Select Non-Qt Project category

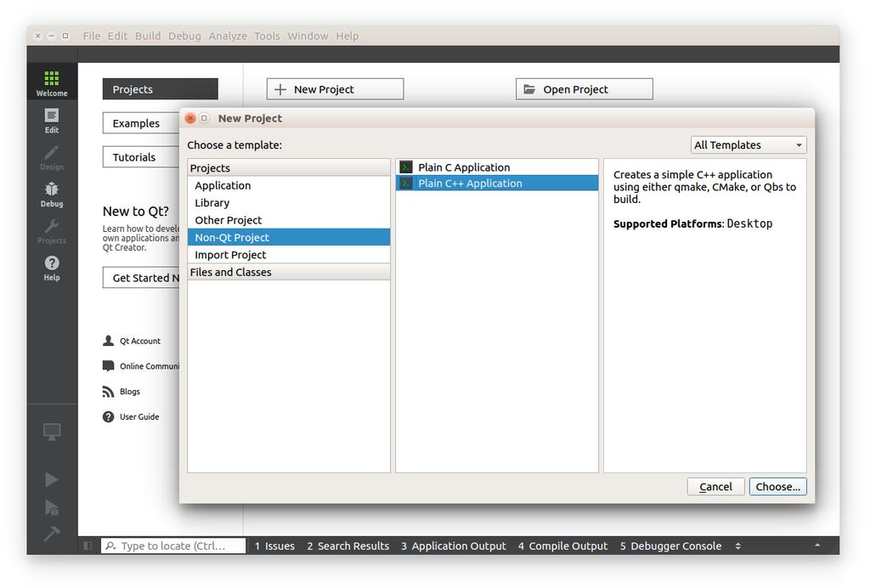tap(289, 237)
